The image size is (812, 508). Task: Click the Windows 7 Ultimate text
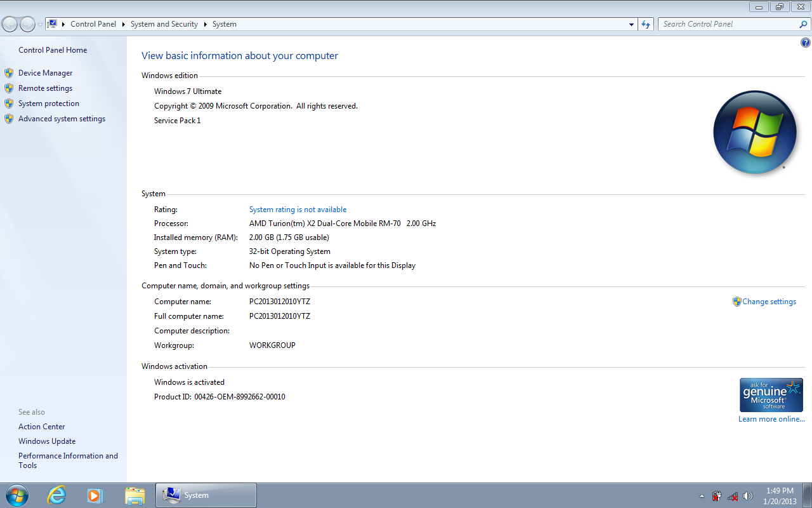point(188,91)
